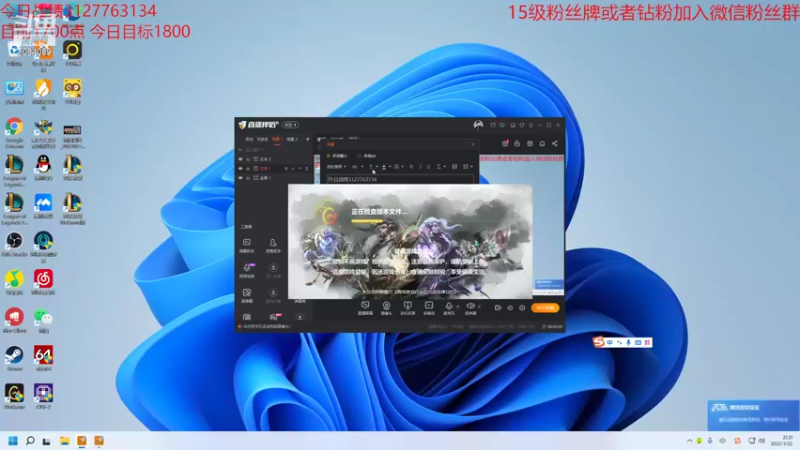The height and width of the screenshot is (450, 800).
Task: Click the underline formatting icon in text dialog
Action: (x=428, y=167)
